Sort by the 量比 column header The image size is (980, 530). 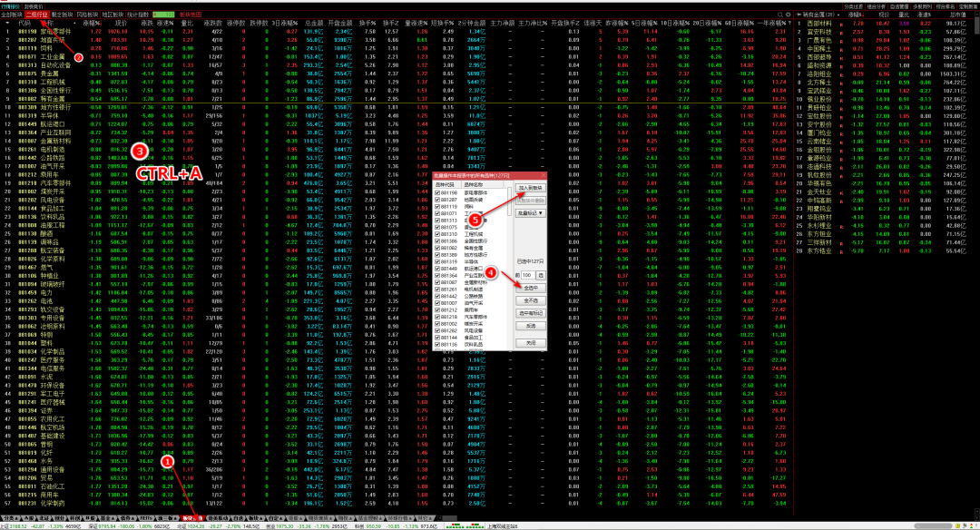[x=188, y=23]
